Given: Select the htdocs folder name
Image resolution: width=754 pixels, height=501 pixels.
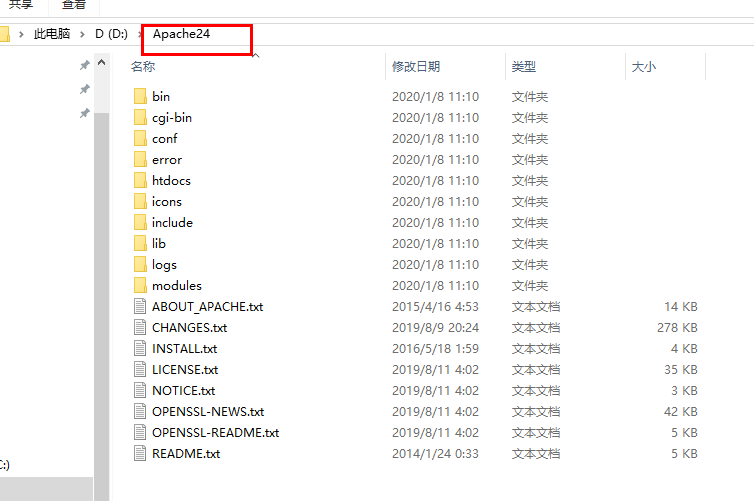Looking at the screenshot, I should (171, 180).
